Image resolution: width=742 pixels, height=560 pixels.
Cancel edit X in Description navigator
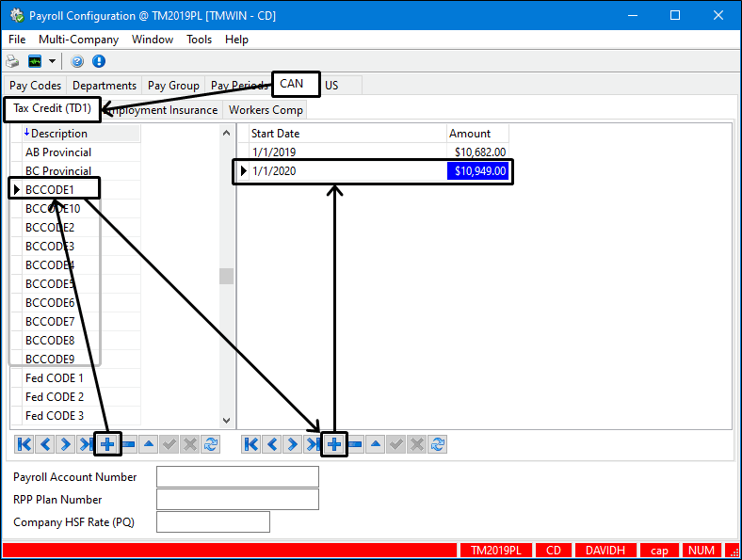point(190,444)
